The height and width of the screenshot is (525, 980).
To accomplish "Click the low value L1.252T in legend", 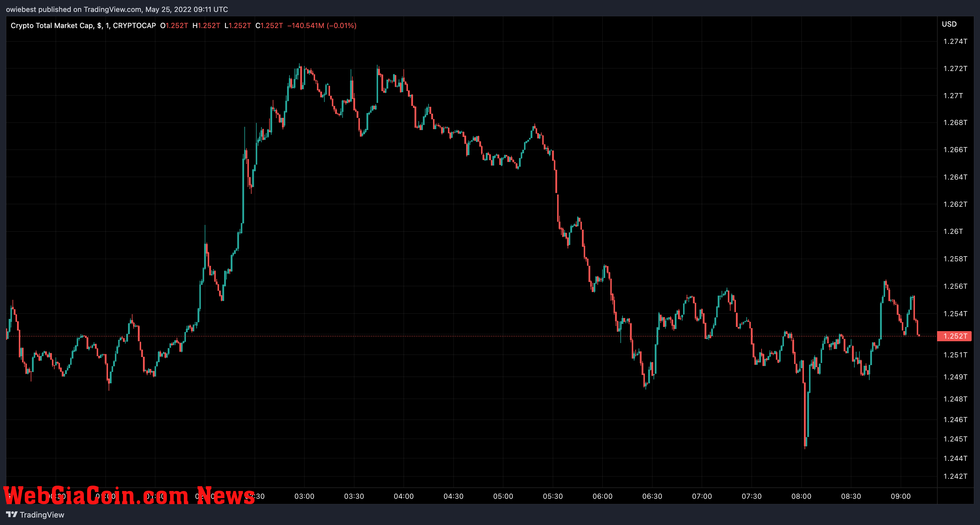I will [238, 25].
